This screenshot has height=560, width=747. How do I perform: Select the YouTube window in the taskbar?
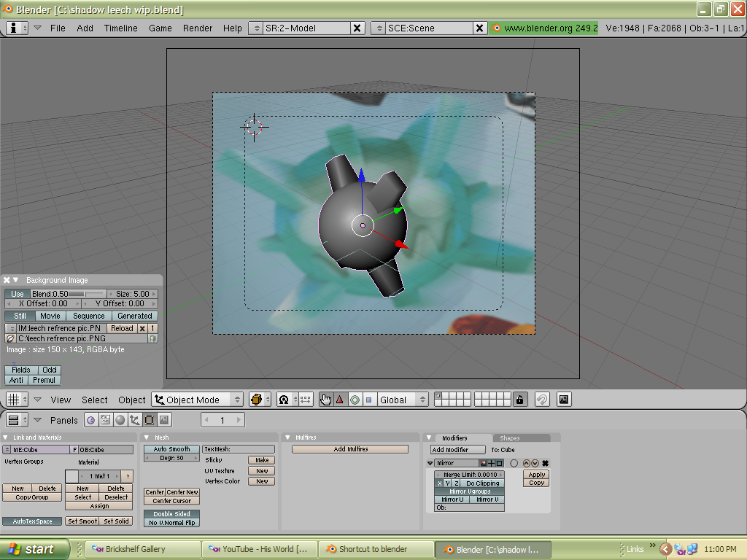point(259,548)
